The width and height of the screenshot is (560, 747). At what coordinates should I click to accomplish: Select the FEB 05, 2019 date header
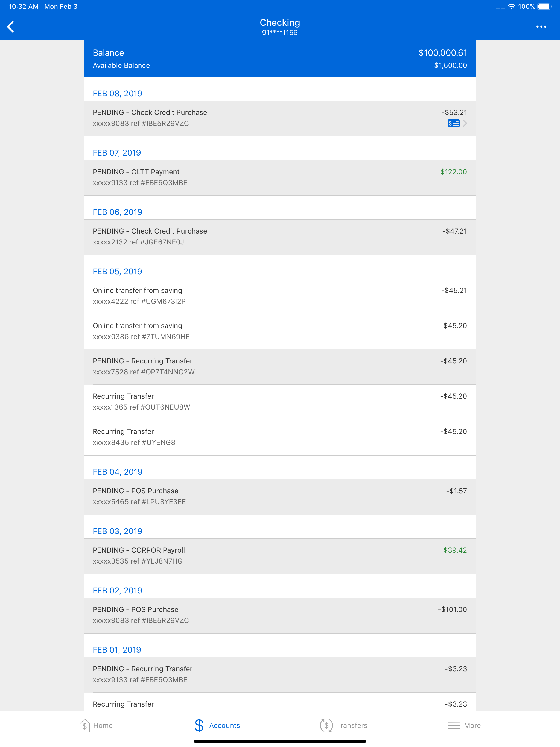[118, 272]
